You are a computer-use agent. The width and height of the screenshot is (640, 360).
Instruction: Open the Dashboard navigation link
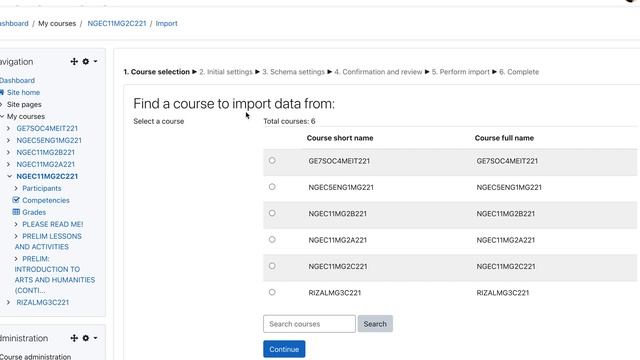[x=17, y=80]
